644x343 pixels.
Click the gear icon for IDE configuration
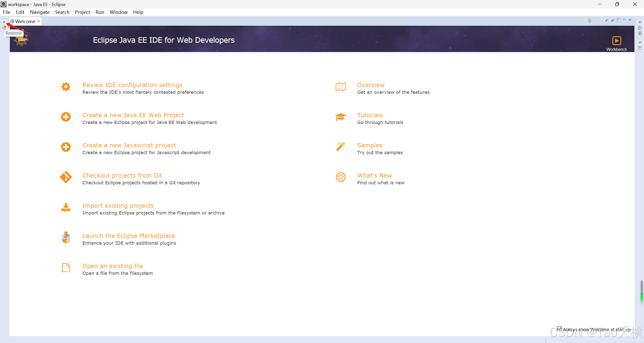(66, 87)
